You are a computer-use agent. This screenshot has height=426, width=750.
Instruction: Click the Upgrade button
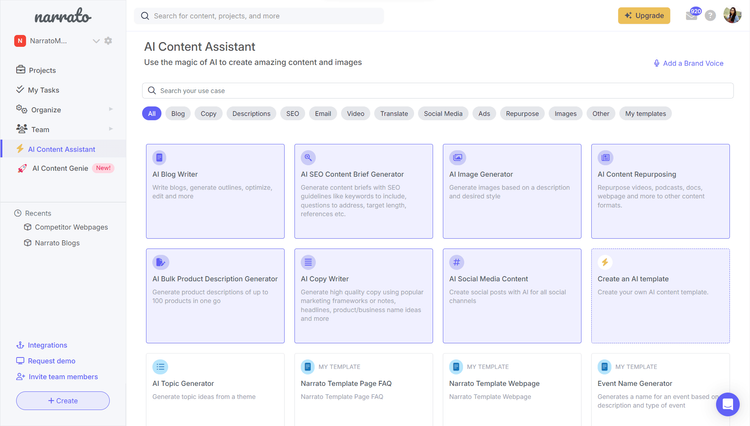point(644,15)
